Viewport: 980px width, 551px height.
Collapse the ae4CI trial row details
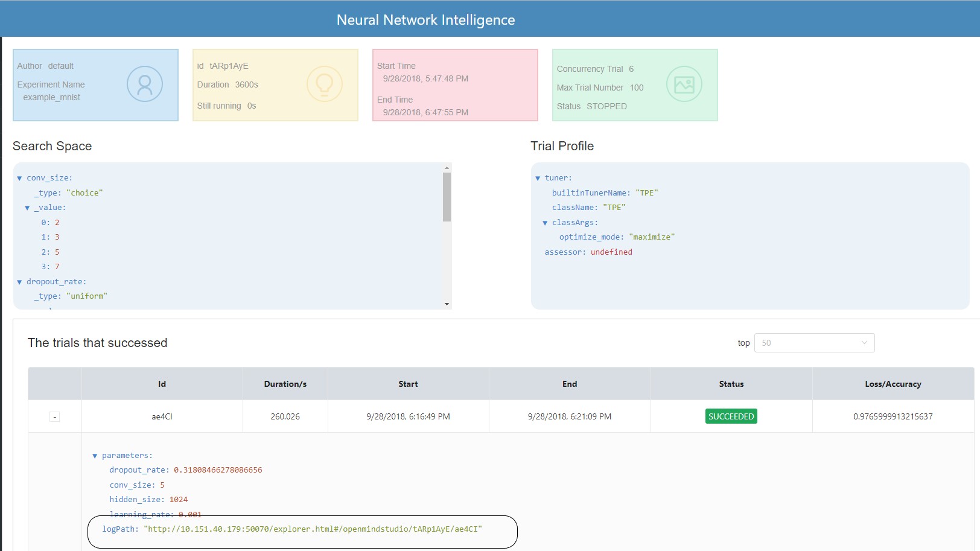[x=54, y=416]
